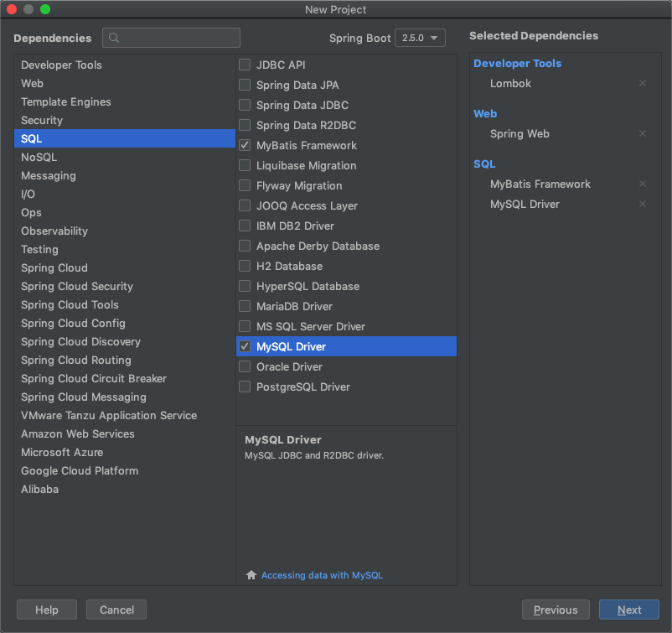This screenshot has height=633, width=672.
Task: Remove MySQL Driver from selected dependencies
Action: (x=643, y=204)
